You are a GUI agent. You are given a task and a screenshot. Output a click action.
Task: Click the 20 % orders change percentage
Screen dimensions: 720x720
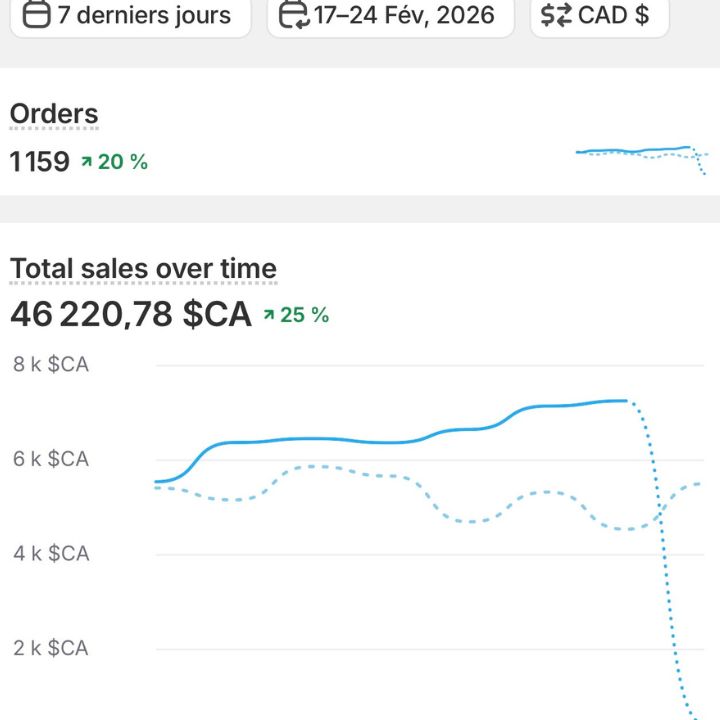pyautogui.click(x=122, y=162)
